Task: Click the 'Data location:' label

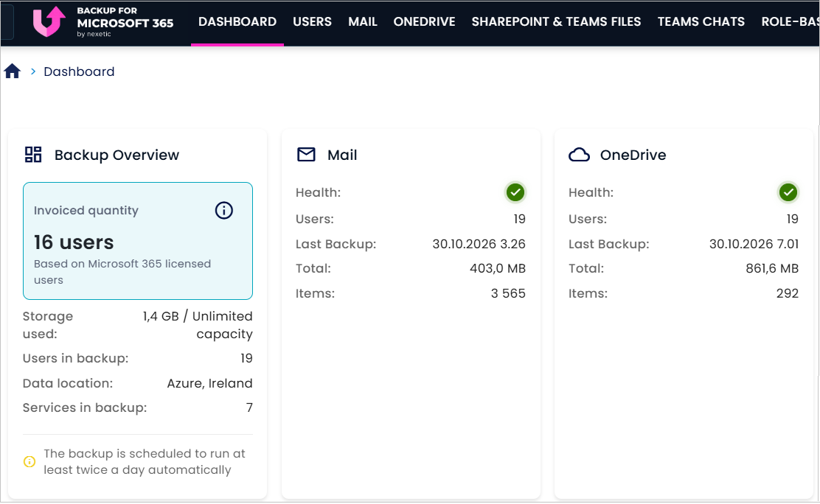Action: click(x=67, y=383)
